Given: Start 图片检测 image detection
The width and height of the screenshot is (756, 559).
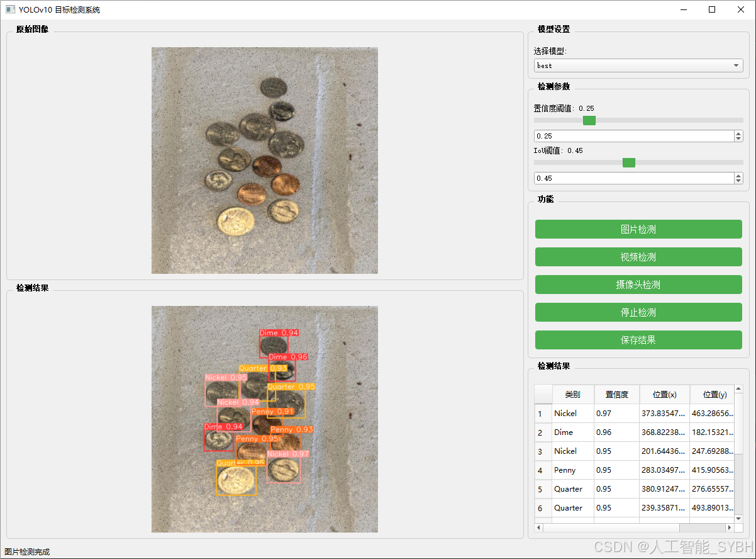Looking at the screenshot, I should [638, 229].
